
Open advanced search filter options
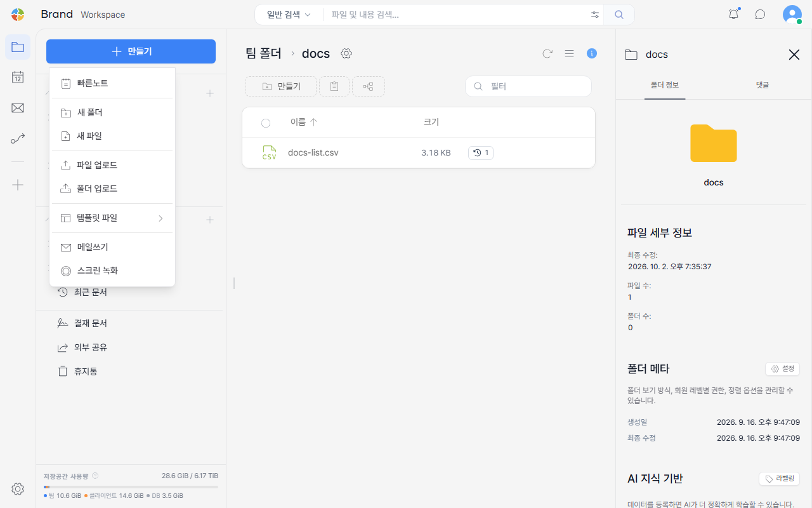pyautogui.click(x=595, y=15)
